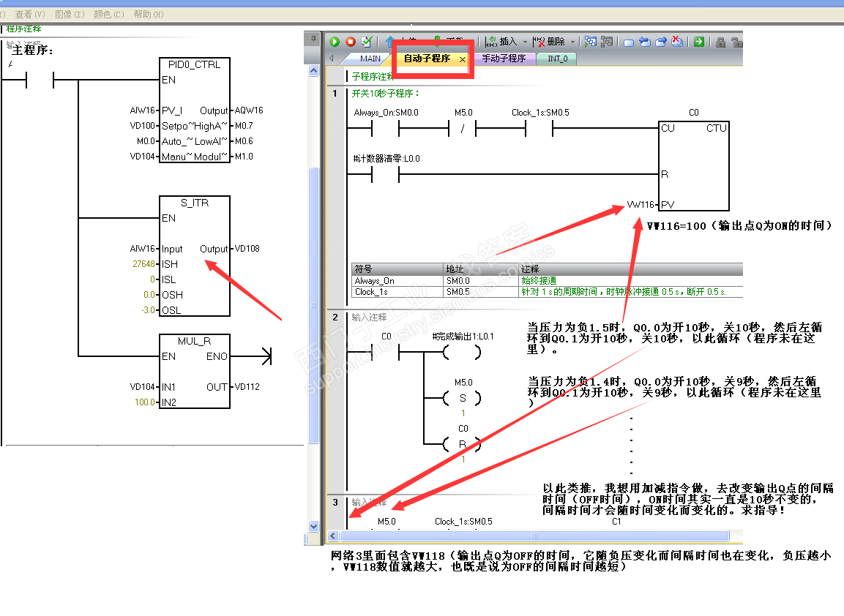
Task: Select network 2 number in margin
Action: [335, 318]
